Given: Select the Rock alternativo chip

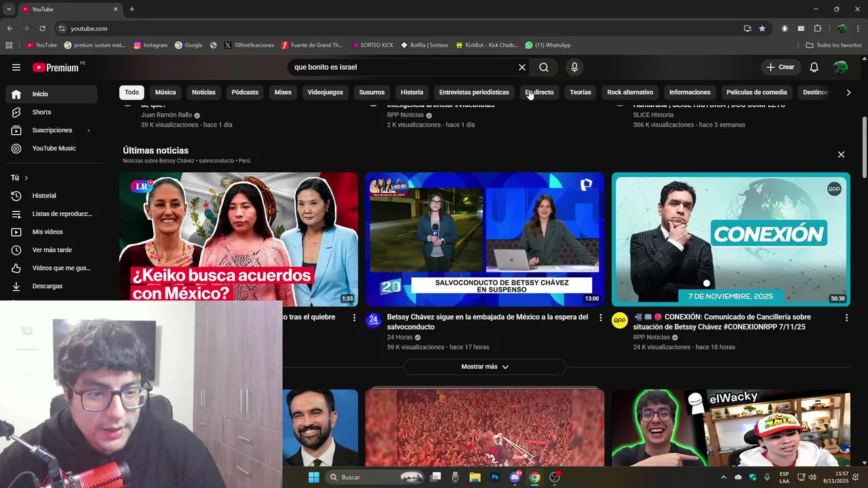Looking at the screenshot, I should (x=630, y=92).
